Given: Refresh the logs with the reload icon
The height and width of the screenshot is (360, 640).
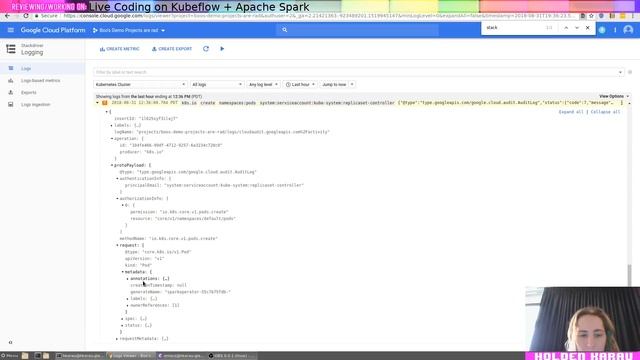Looking at the screenshot, I should point(206,49).
